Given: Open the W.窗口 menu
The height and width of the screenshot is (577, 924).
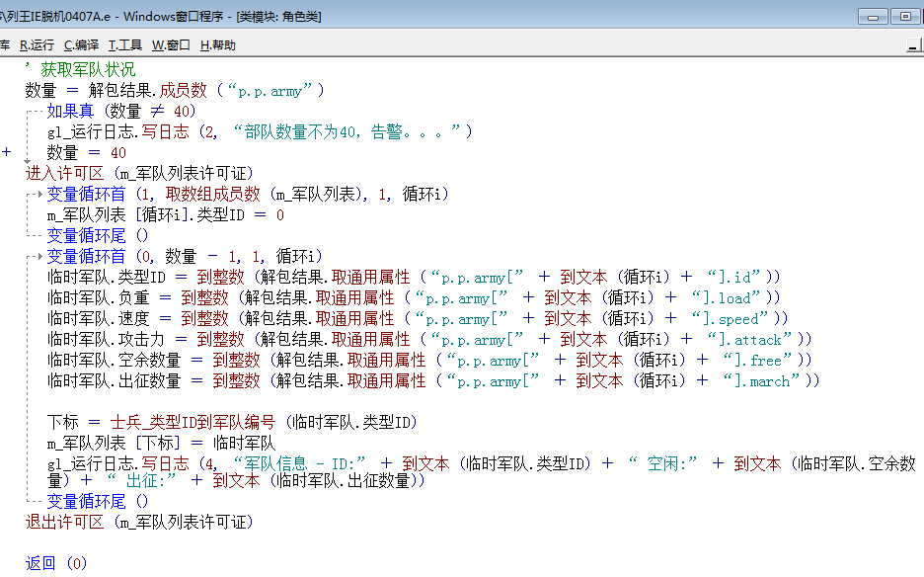Looking at the screenshot, I should [171, 45].
